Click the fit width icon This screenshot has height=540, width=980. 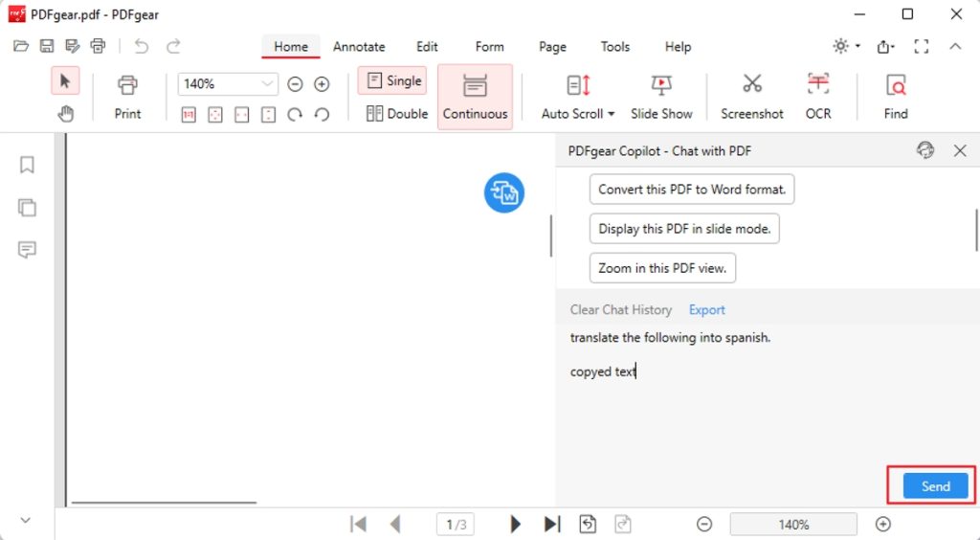click(x=242, y=115)
